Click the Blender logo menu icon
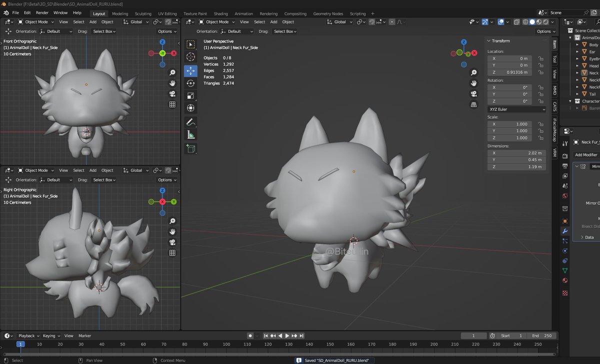600x364 pixels. coord(5,12)
